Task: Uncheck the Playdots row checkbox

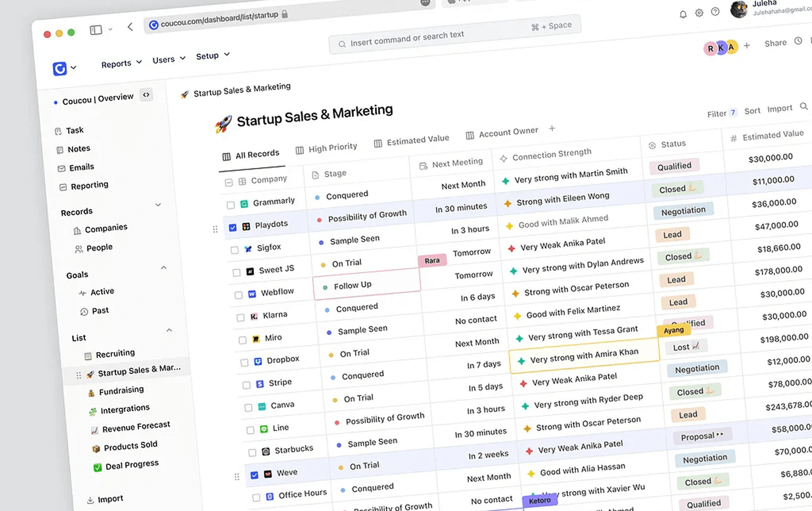Action: (x=233, y=228)
